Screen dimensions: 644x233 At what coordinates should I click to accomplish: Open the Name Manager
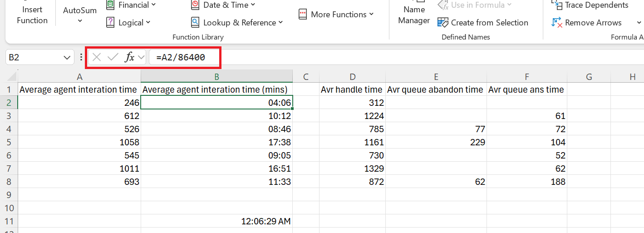[414, 14]
